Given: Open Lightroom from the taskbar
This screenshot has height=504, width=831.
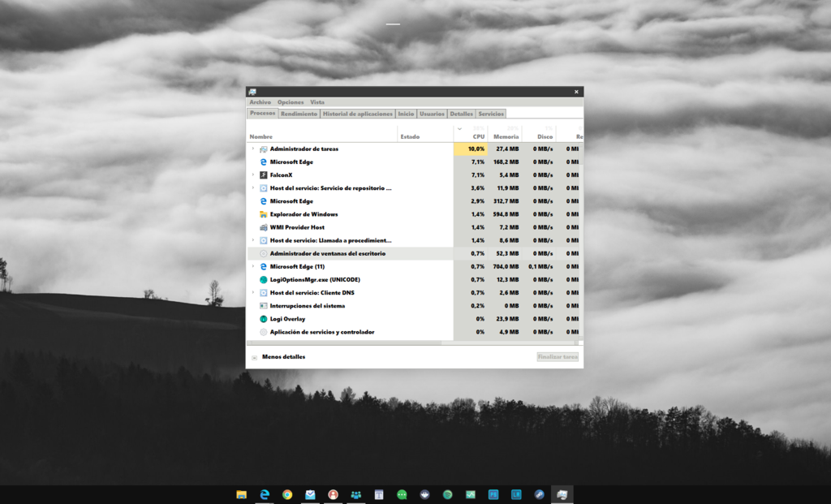Looking at the screenshot, I should click(516, 494).
